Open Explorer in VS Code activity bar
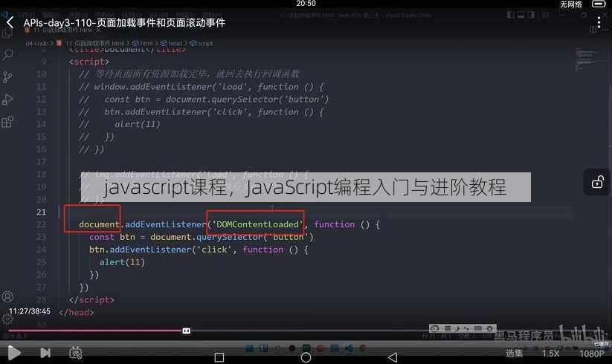Screen dimensions: 612x364 pos(7,34)
